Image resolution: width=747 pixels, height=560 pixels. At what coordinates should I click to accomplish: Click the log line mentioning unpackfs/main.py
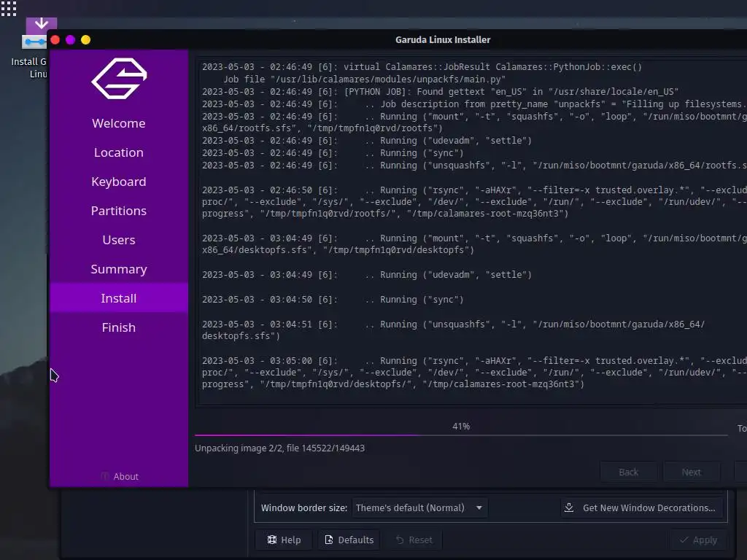364,79
